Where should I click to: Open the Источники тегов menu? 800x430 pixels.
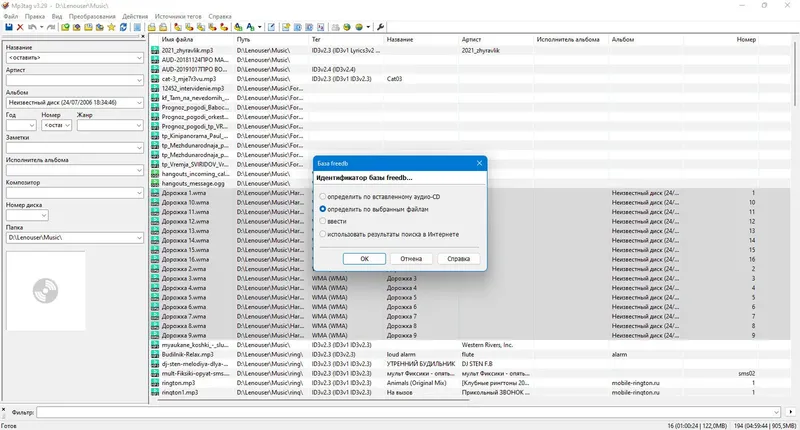[178, 16]
